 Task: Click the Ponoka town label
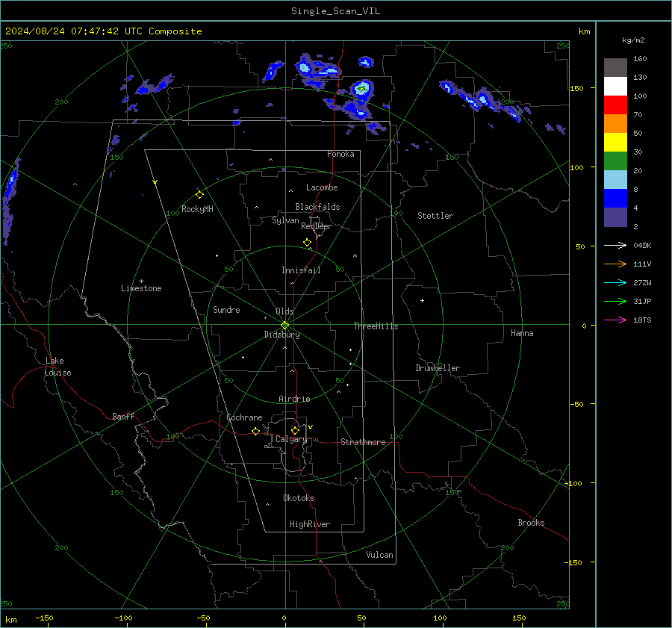tap(340, 154)
